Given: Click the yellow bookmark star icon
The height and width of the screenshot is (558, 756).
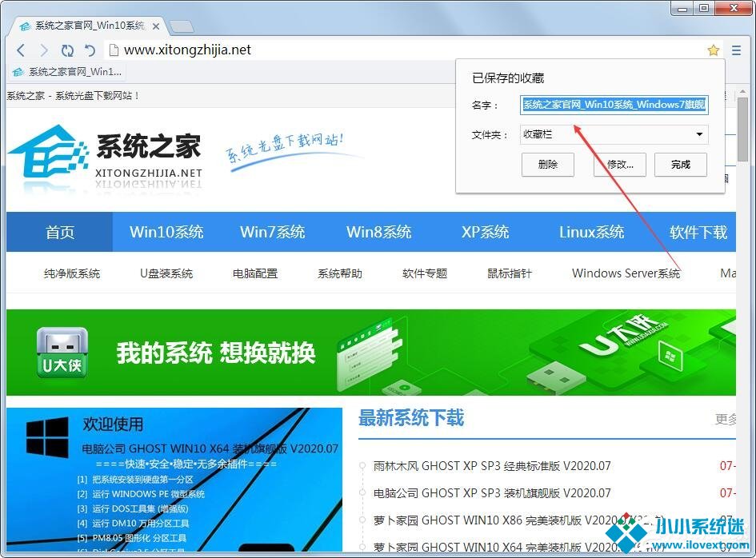Looking at the screenshot, I should pyautogui.click(x=713, y=50).
